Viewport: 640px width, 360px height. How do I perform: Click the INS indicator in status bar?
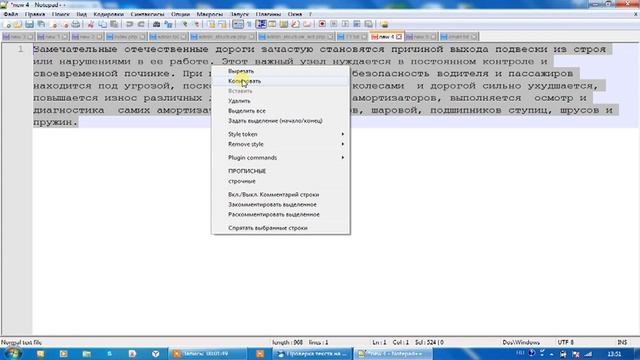(x=622, y=342)
